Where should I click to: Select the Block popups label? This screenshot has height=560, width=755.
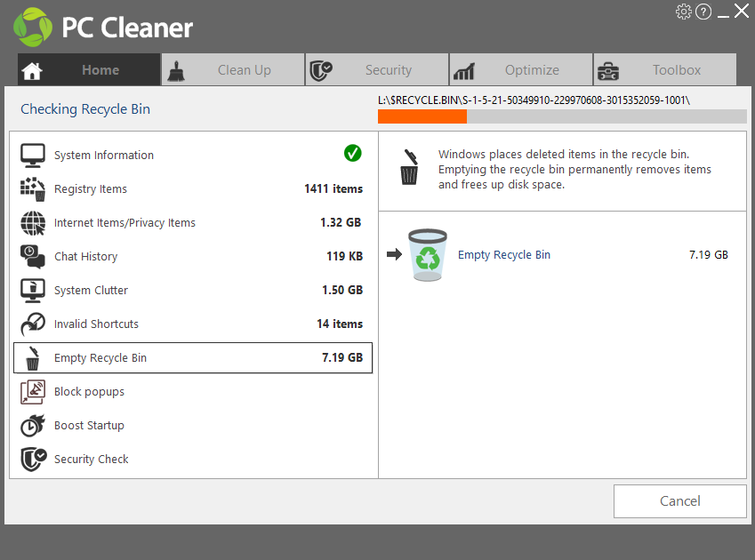pyautogui.click(x=89, y=392)
